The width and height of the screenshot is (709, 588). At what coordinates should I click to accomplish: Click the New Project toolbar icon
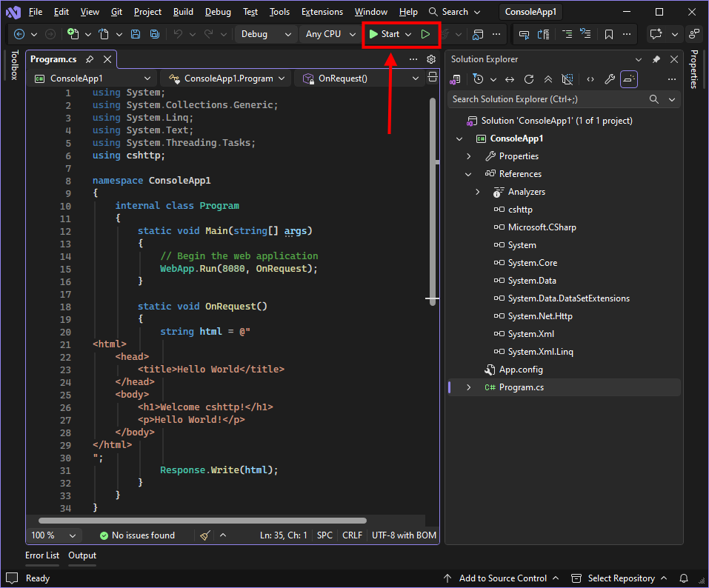(x=73, y=34)
